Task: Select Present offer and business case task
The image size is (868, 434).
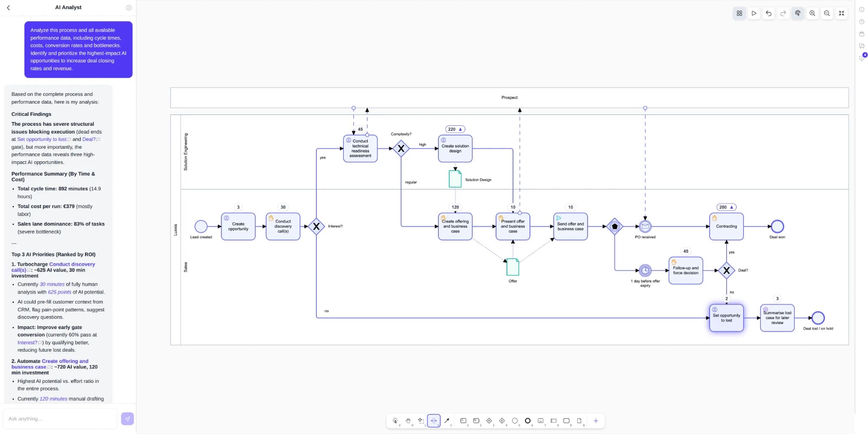Action: (513, 226)
